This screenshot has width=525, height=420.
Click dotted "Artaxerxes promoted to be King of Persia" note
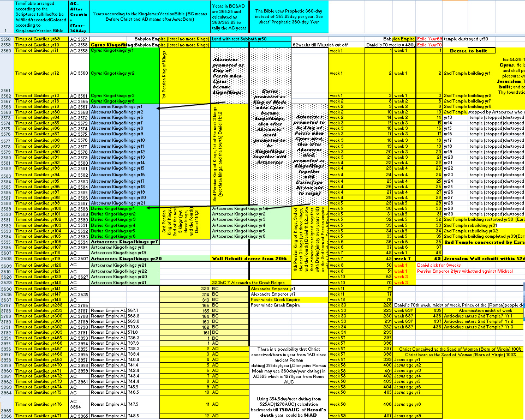(309, 155)
